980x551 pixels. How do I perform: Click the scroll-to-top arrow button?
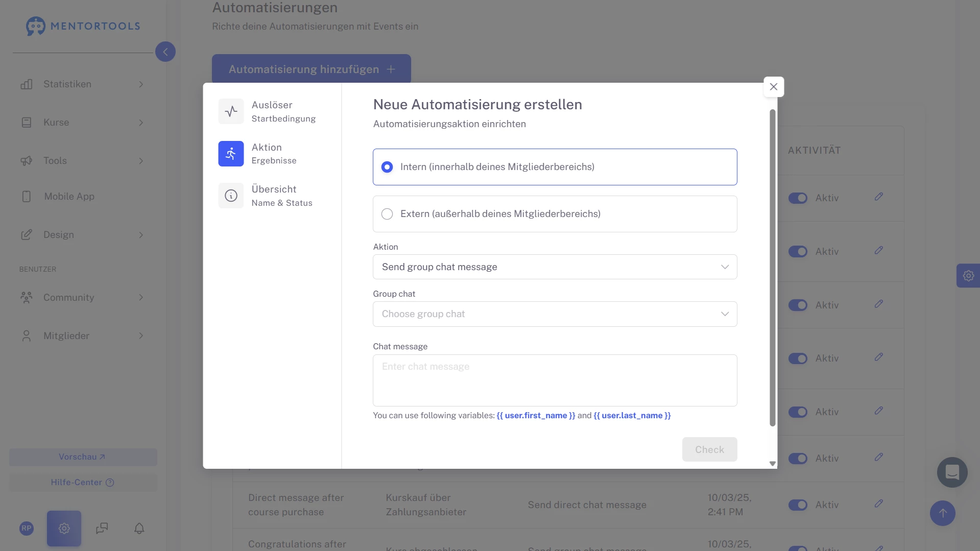point(942,513)
